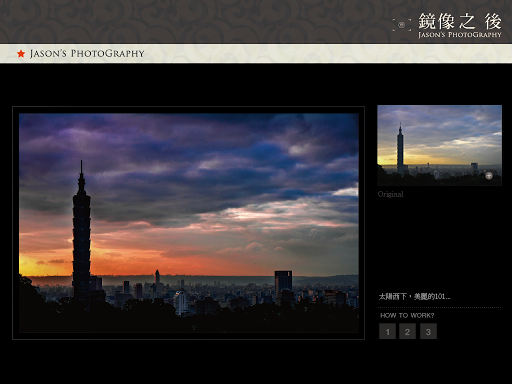
Task: Click Taipei 101 in the Original thumbnail
Action: click(400, 149)
